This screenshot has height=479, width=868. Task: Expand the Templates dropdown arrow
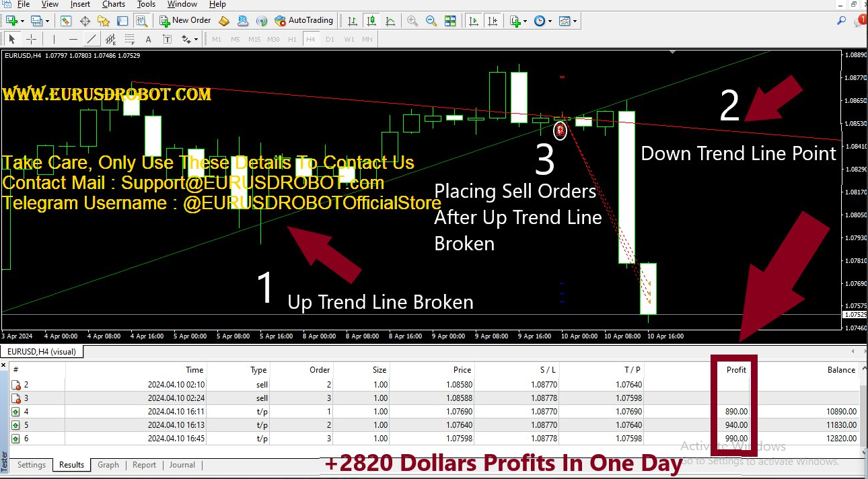pos(575,21)
